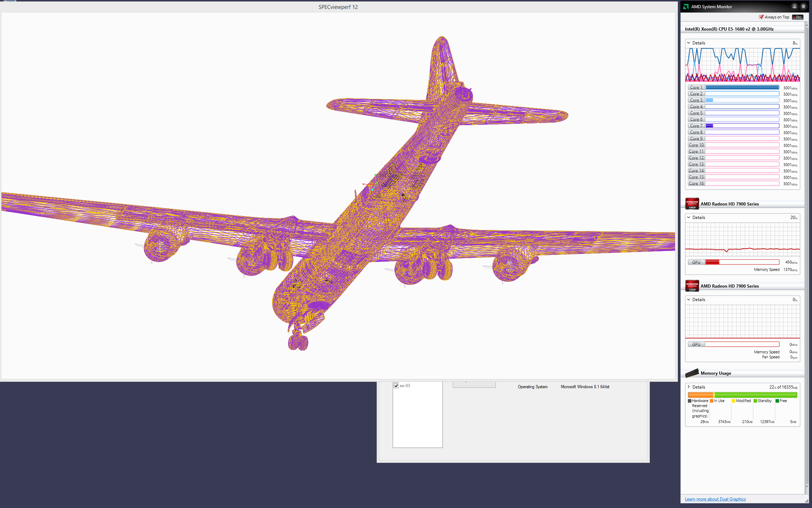This screenshot has width=812, height=508.
Task: Start recording with the Rec button
Action: coord(797,17)
